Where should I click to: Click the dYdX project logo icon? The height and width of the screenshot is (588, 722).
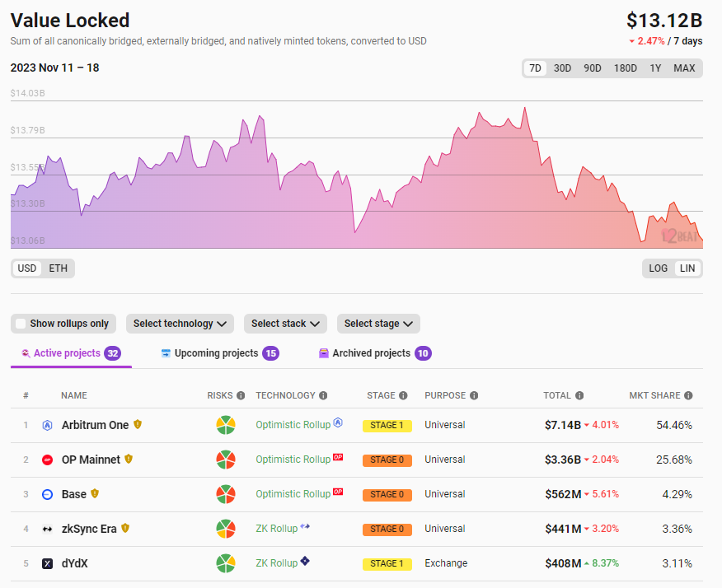47,564
